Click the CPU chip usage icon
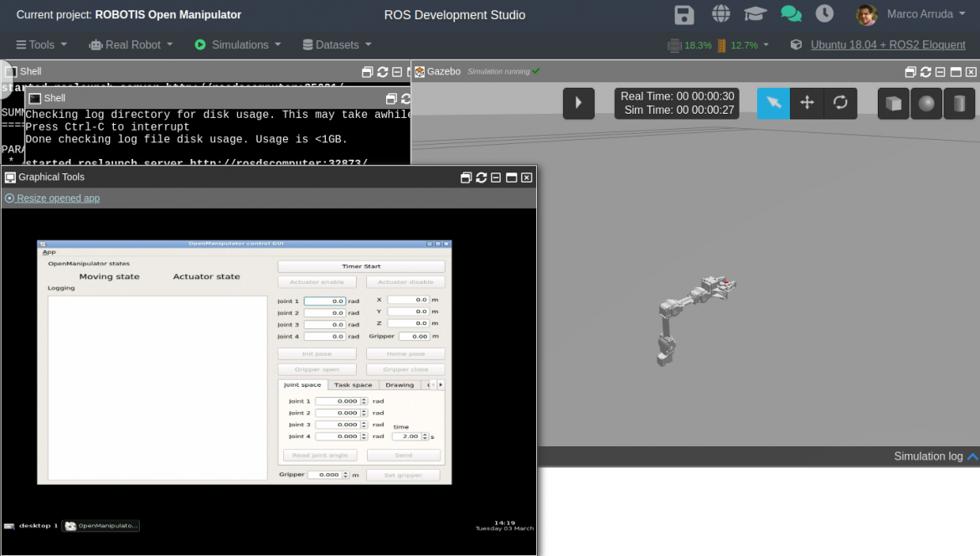This screenshot has width=980, height=556. (673, 45)
